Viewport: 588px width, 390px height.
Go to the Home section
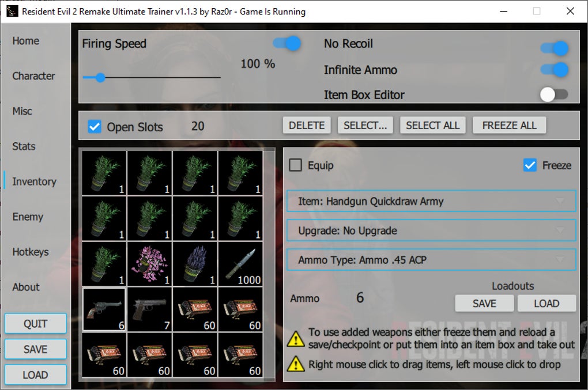25,41
